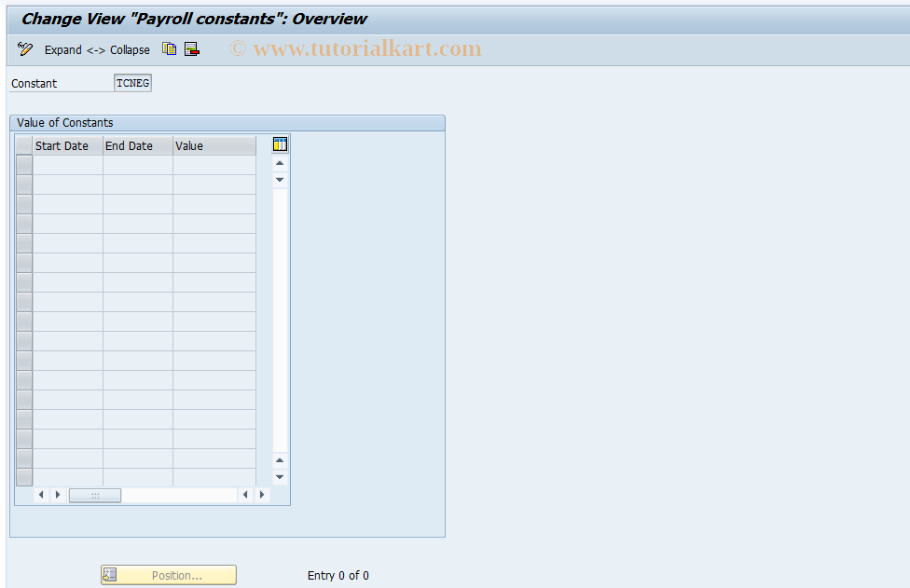Screen dimensions: 910x588
Task: Click Expand <-> Collapse in toolbar
Action: point(97,50)
